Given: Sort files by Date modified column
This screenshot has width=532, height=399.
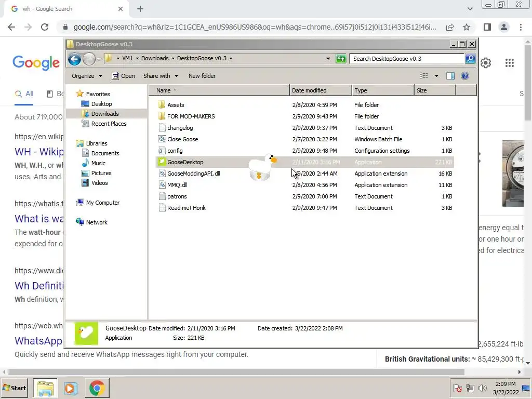Looking at the screenshot, I should click(x=321, y=90).
